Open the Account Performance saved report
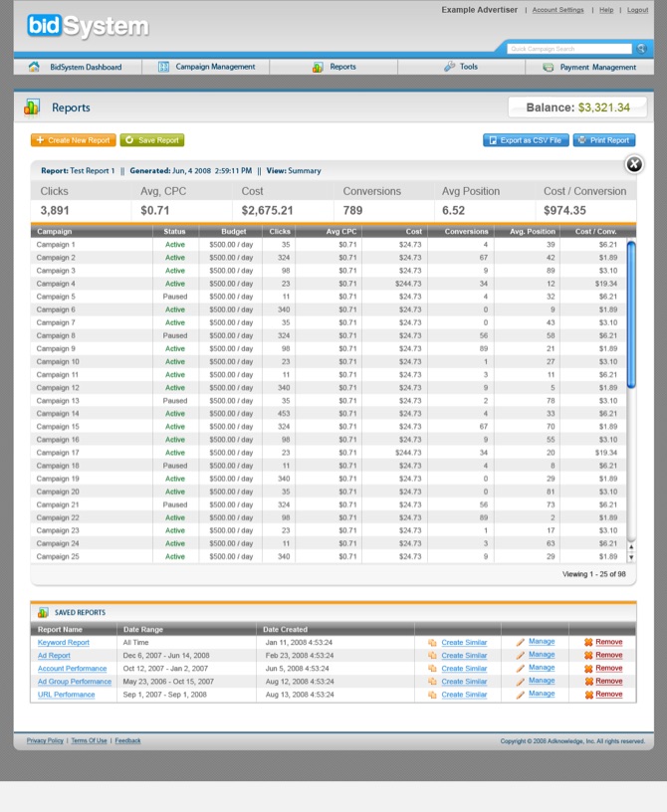The height and width of the screenshot is (812, 667). click(72, 669)
